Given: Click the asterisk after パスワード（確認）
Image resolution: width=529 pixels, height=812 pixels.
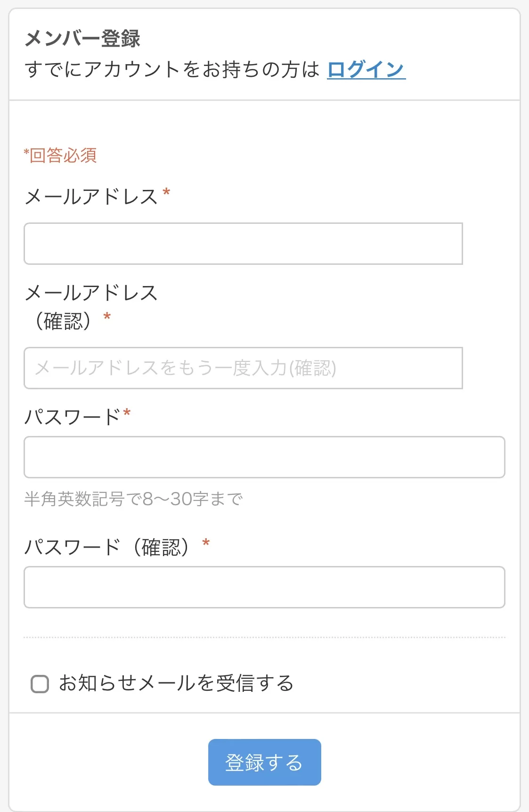Looking at the screenshot, I should 206,543.
